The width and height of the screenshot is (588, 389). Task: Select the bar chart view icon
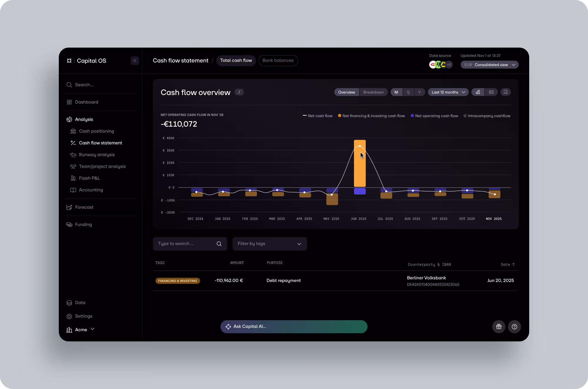(x=478, y=92)
